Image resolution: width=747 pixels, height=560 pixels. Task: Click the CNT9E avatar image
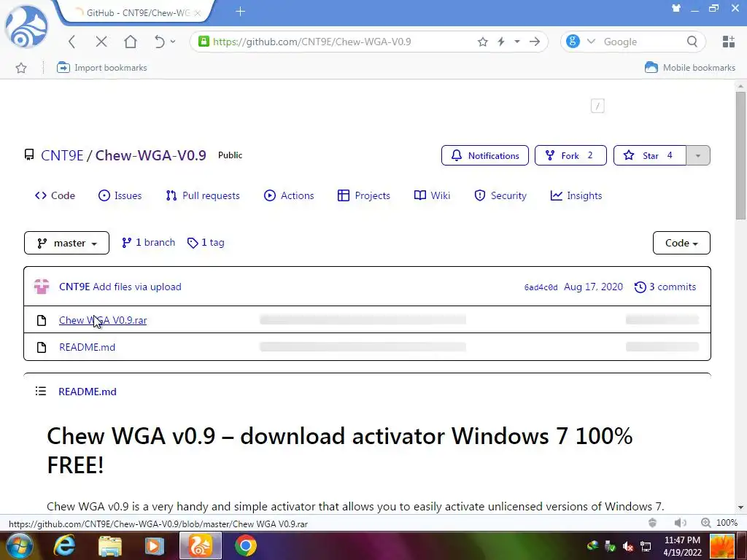42,287
